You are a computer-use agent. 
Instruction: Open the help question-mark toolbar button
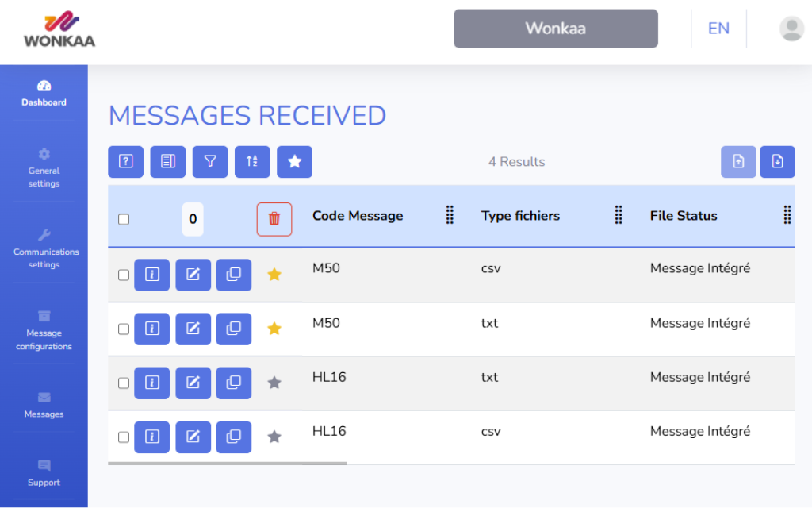click(126, 162)
